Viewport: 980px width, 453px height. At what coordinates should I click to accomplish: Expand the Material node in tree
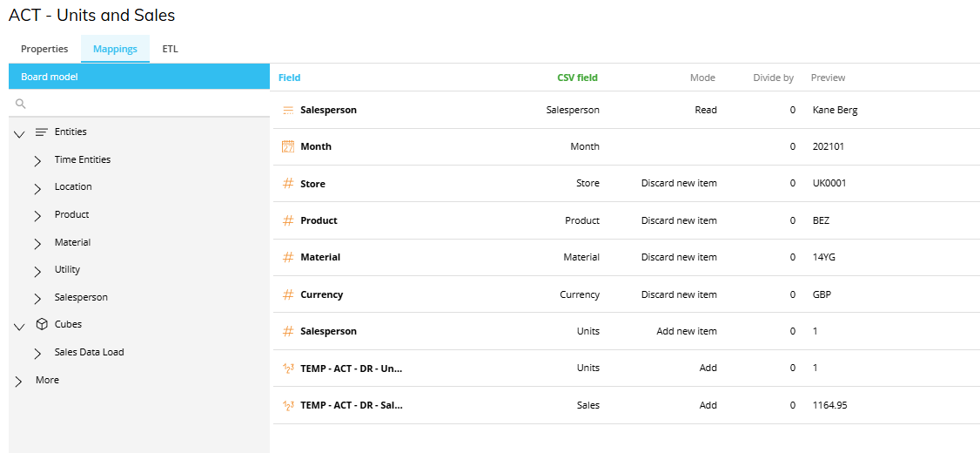[38, 243]
